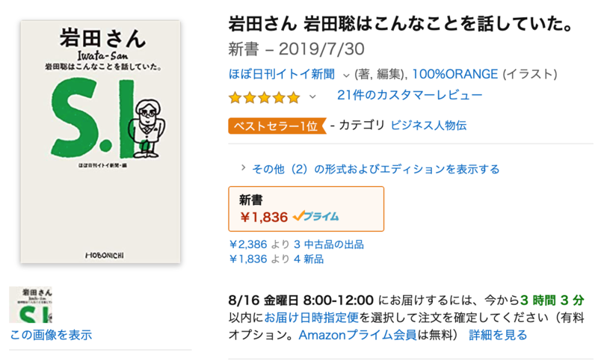Open the Amazonプライム会員 link

click(357, 334)
